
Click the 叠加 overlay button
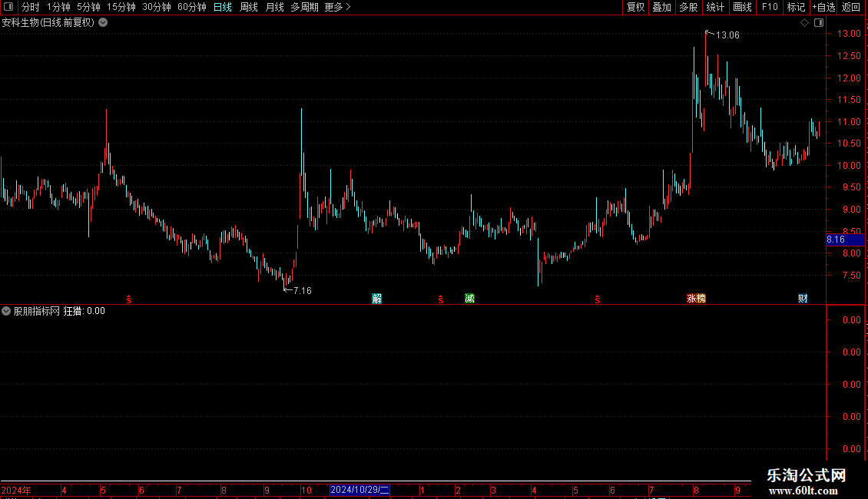(661, 7)
